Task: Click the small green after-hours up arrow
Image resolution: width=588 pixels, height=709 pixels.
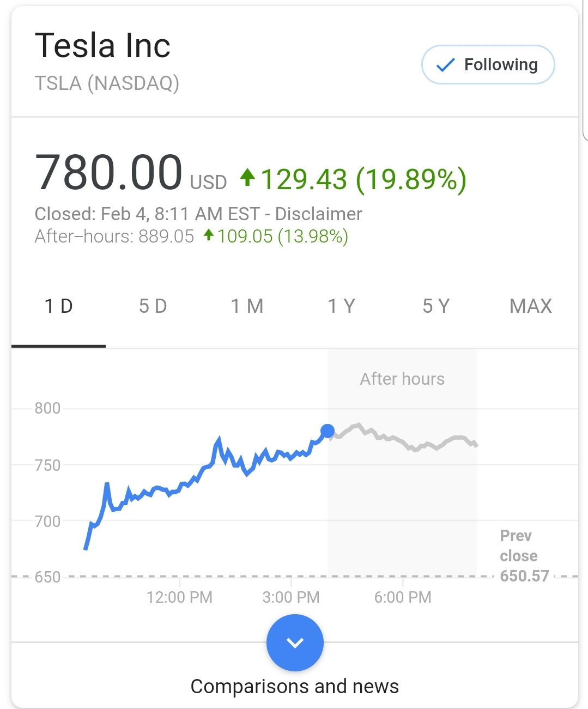Action: [x=208, y=235]
